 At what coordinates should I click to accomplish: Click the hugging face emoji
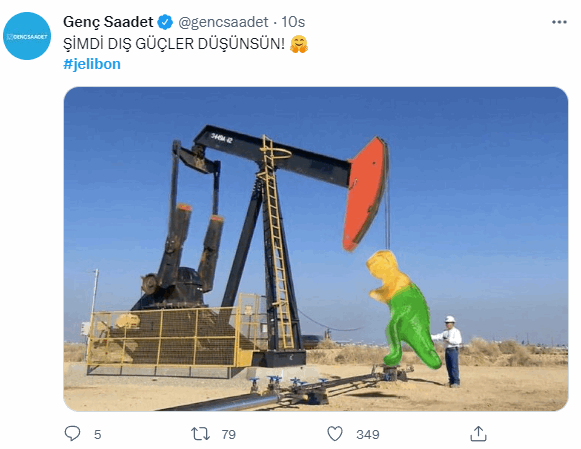click(299, 44)
